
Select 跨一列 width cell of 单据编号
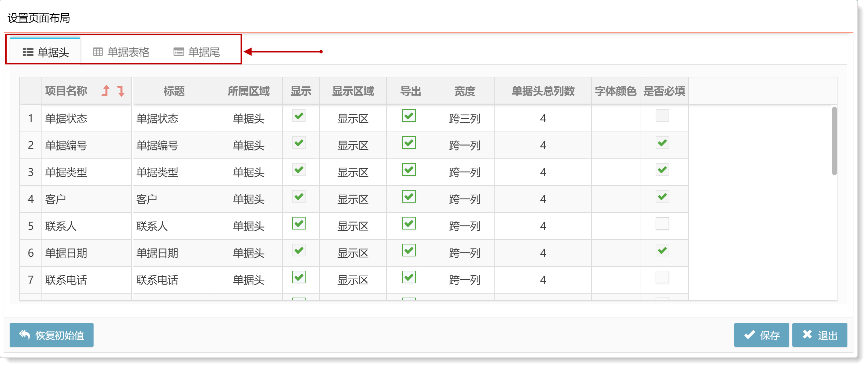[x=465, y=145]
